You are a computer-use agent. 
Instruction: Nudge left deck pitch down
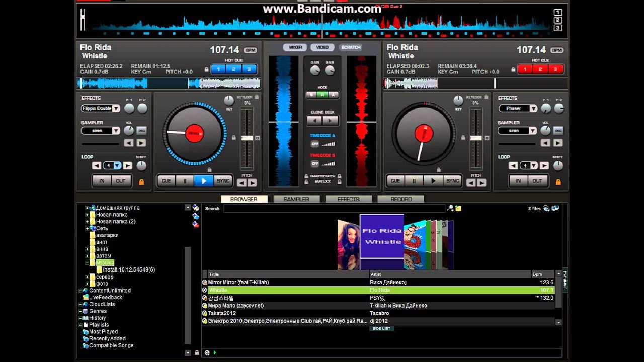point(243,183)
